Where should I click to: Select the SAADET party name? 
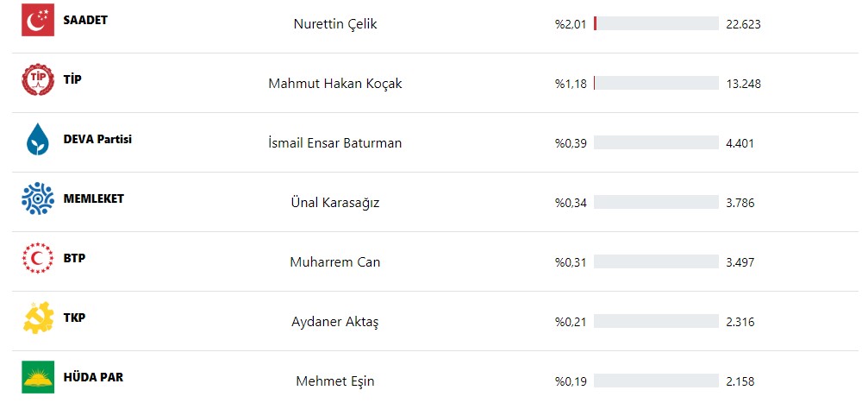[85, 20]
